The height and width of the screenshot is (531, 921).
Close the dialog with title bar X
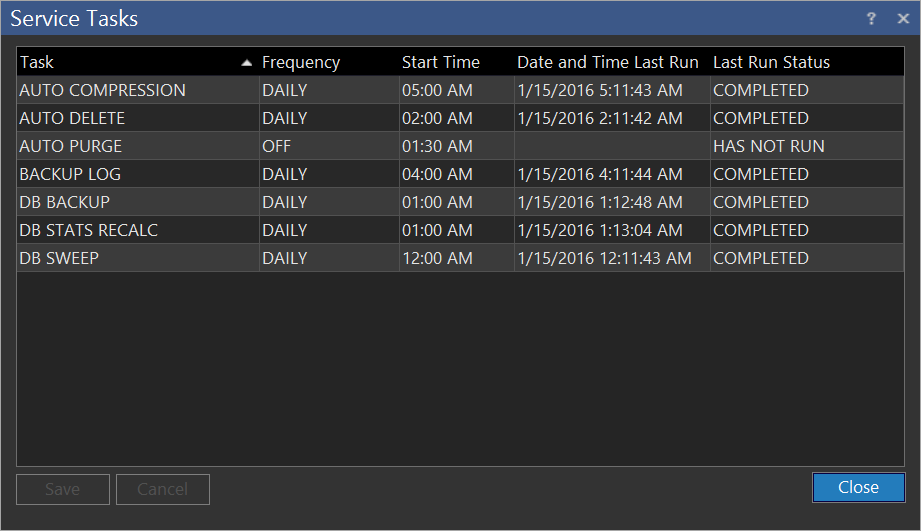897,18
